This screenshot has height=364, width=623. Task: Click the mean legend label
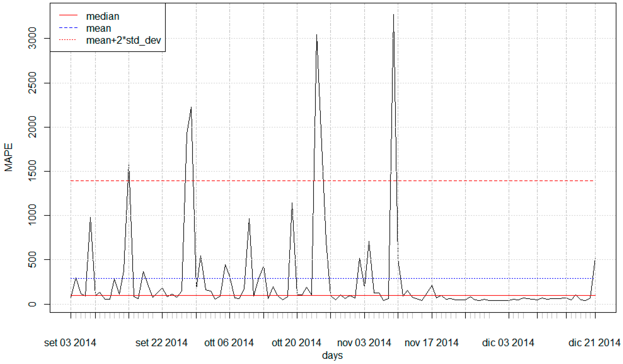pyautogui.click(x=99, y=28)
